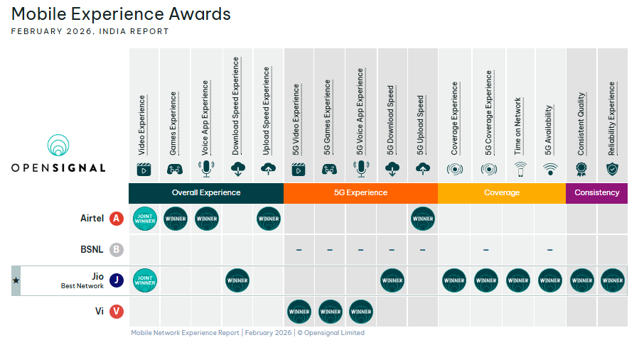Click Airtel's Winner badge for Games Experience
Viewport: 644px width, 345px height.
point(176,219)
